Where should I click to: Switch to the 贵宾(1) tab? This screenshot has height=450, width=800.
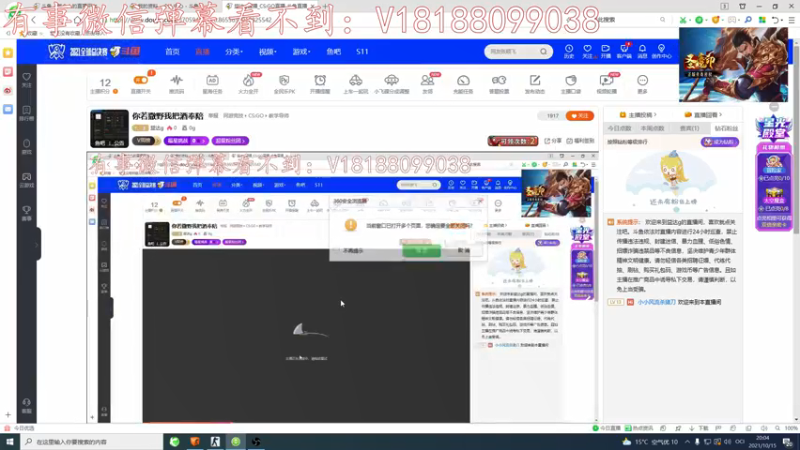click(689, 128)
